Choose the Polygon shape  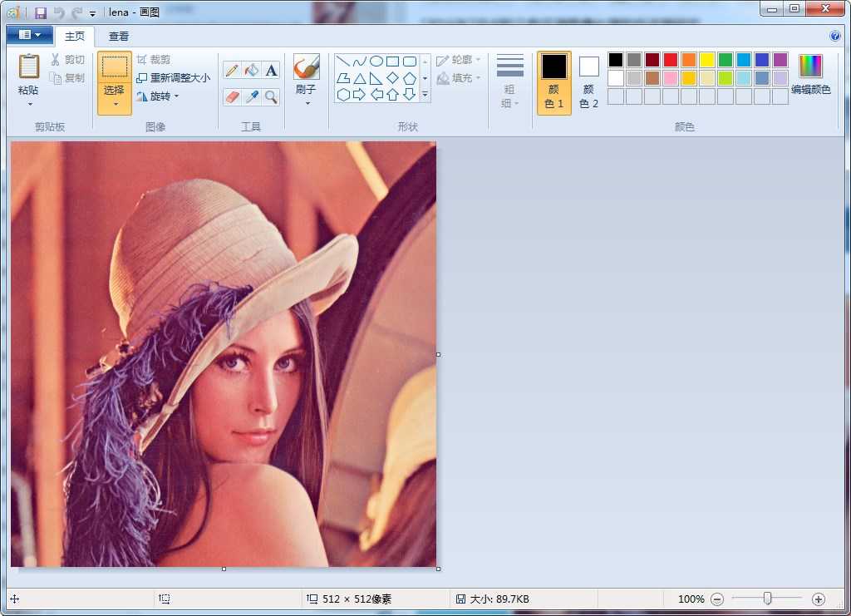342,78
